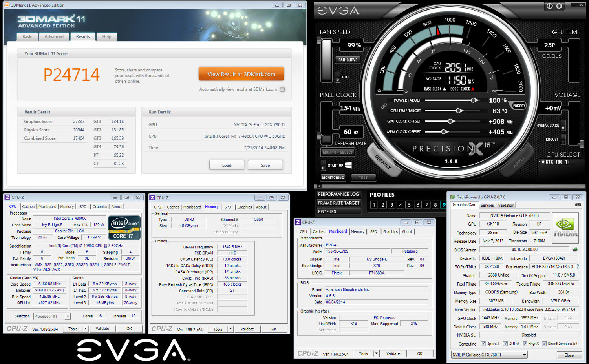The width and height of the screenshot is (589, 364).
Task: Open Tools dropdown arrow in CPU-Z Mainboard window
Action: 376,353
